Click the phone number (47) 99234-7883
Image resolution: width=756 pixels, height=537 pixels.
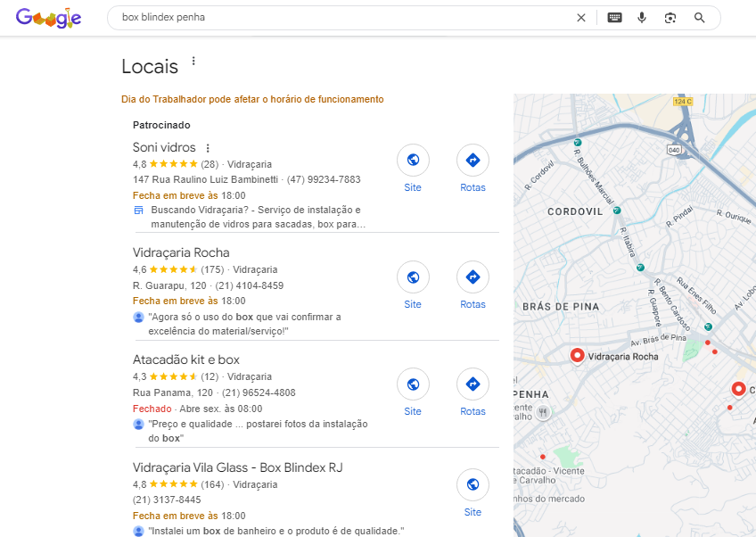point(324,179)
